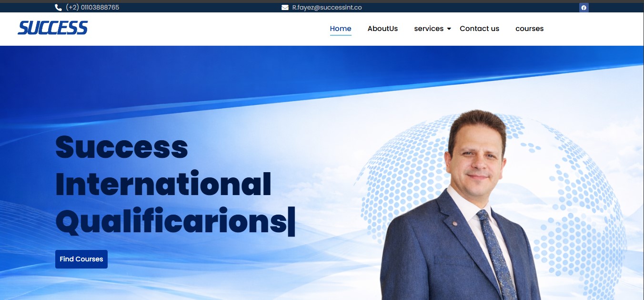Open the Facebook page icon
Viewport: 644px width, 300px height.
pos(584,8)
